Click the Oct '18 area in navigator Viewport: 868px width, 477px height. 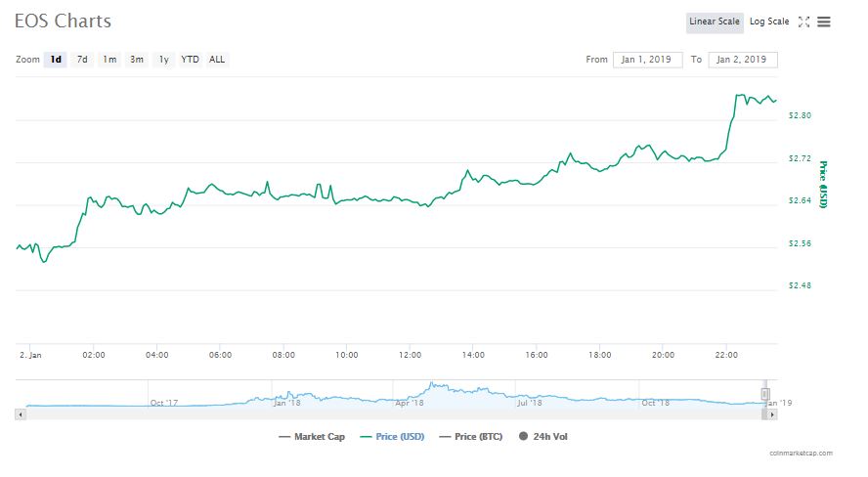click(655, 403)
